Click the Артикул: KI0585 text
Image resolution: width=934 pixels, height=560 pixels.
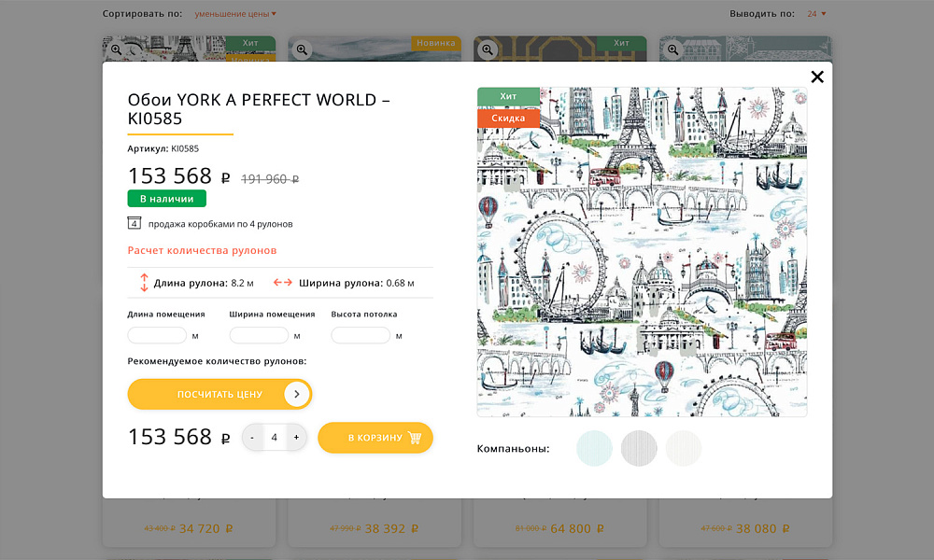[163, 148]
